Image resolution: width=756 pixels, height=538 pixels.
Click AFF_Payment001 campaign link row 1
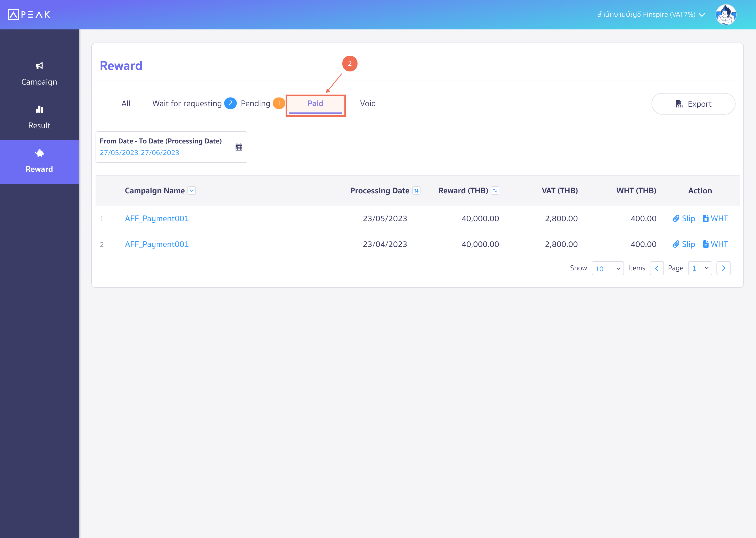pos(157,218)
